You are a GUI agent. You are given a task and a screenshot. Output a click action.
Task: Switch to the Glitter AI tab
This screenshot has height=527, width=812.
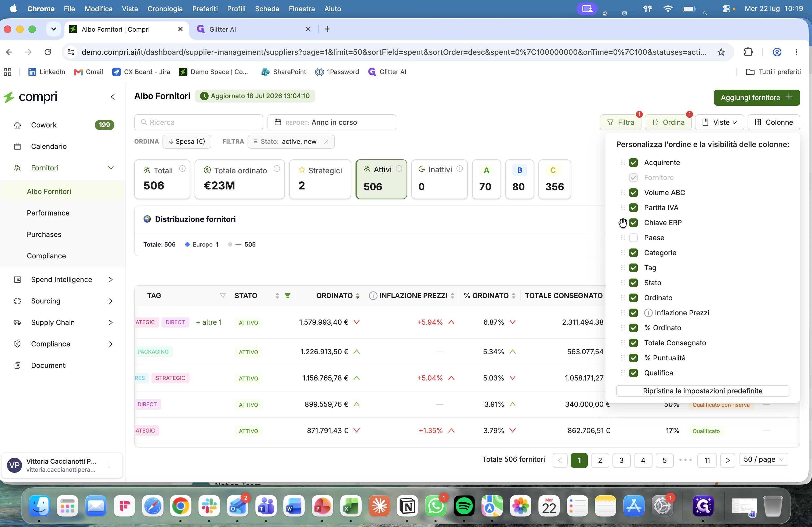click(x=253, y=29)
